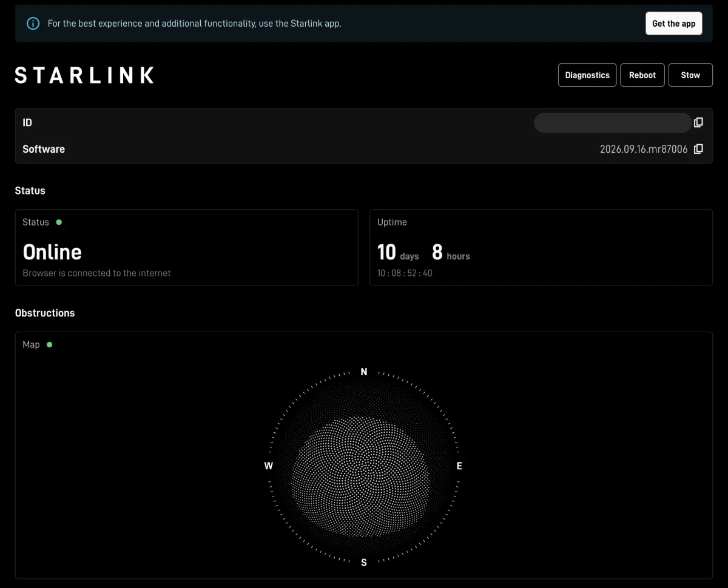Click the Obstructions section heading
Image resolution: width=728 pixels, height=588 pixels.
pos(45,313)
